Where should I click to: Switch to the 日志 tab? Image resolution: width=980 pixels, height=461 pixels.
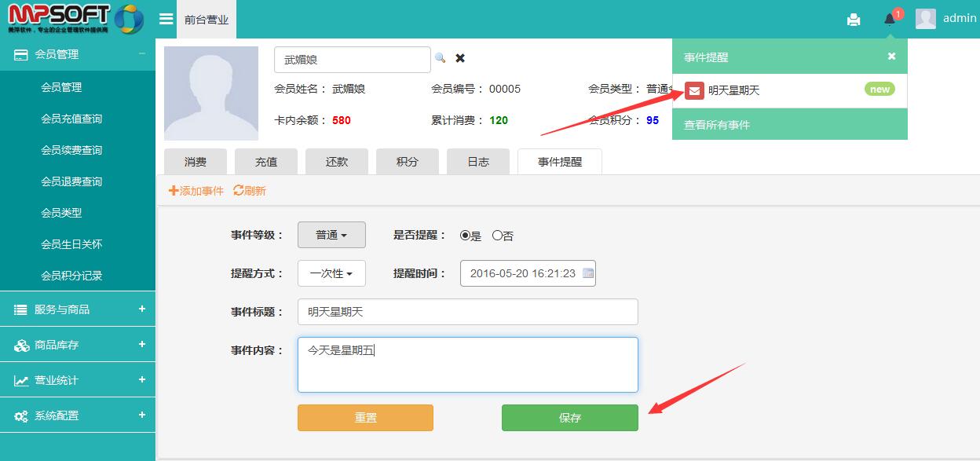point(478,162)
